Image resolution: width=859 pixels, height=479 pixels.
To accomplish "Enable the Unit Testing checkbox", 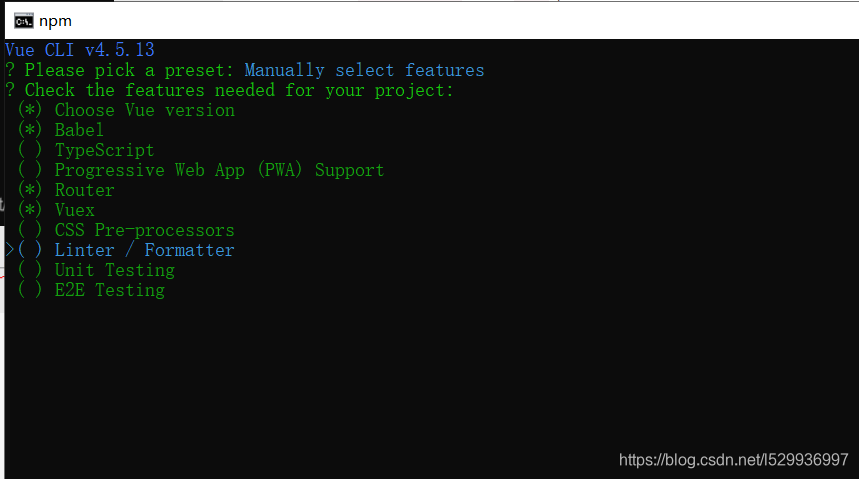I will click(x=30, y=270).
